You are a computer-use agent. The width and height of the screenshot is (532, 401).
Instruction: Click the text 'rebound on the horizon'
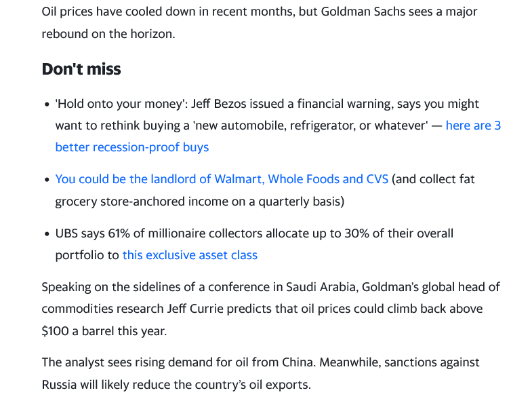click(x=107, y=34)
